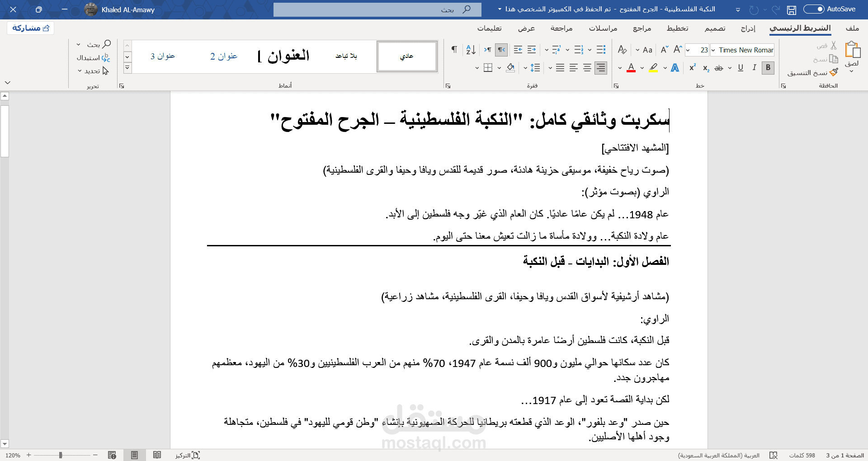868x461 pixels.
Task: Click the Multilevel List icon
Action: 557,50
